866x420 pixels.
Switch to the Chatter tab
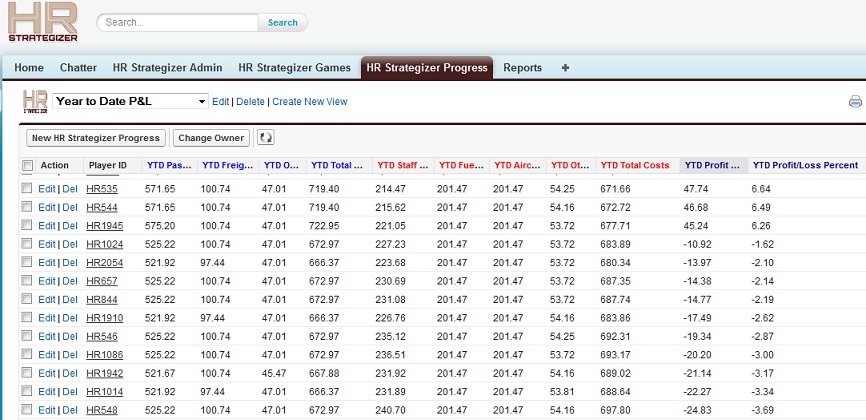[78, 67]
